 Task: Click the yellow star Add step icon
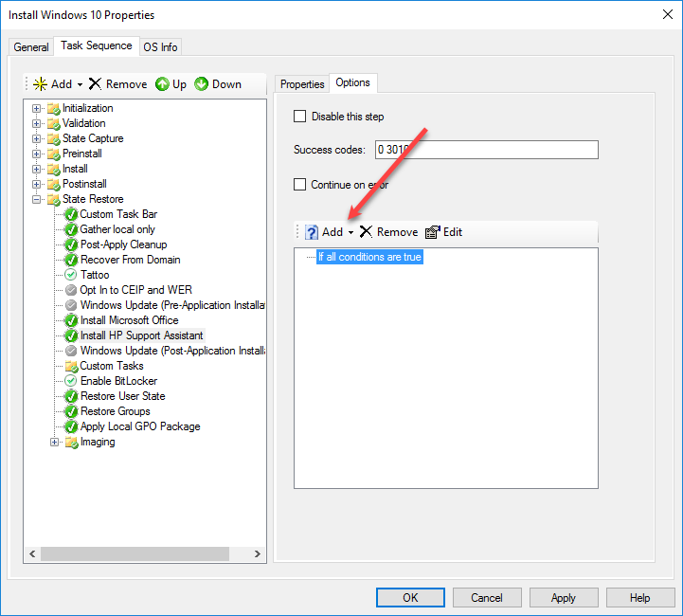coord(40,84)
